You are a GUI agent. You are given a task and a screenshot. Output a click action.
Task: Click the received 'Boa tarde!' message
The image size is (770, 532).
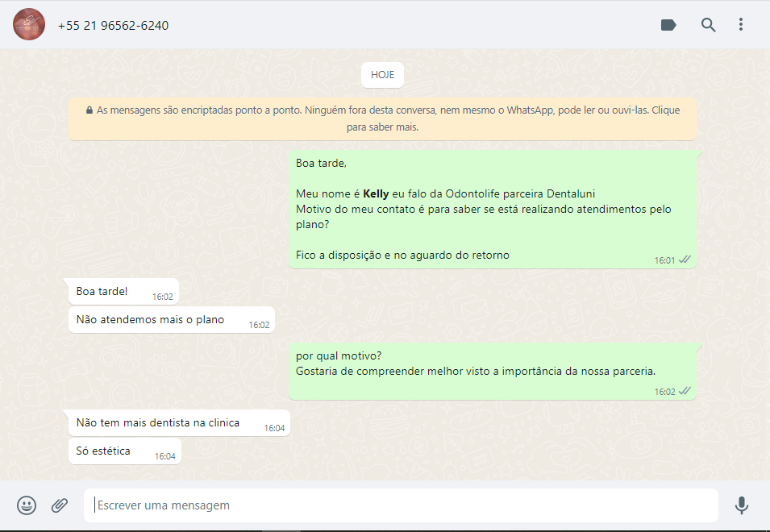(102, 291)
